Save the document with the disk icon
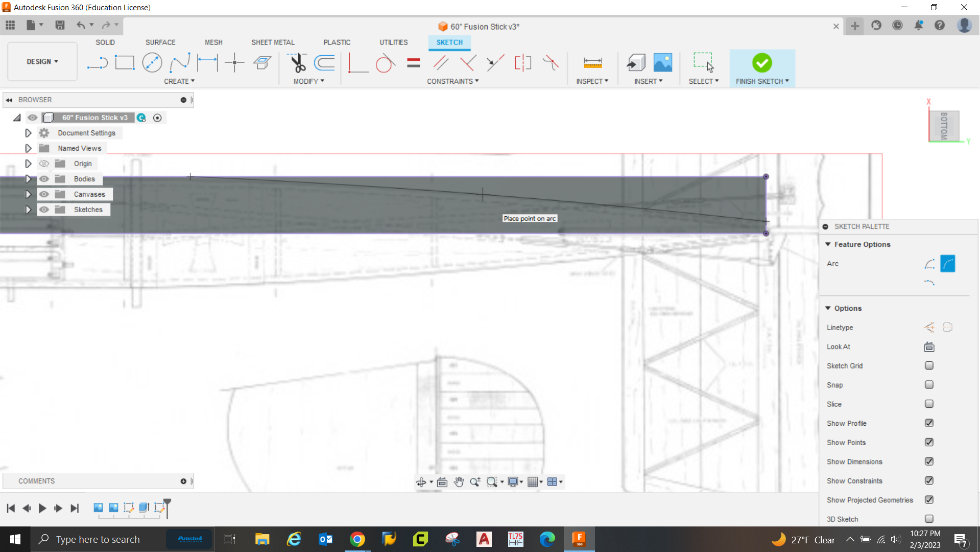Viewport: 980px width, 552px height. [x=60, y=25]
